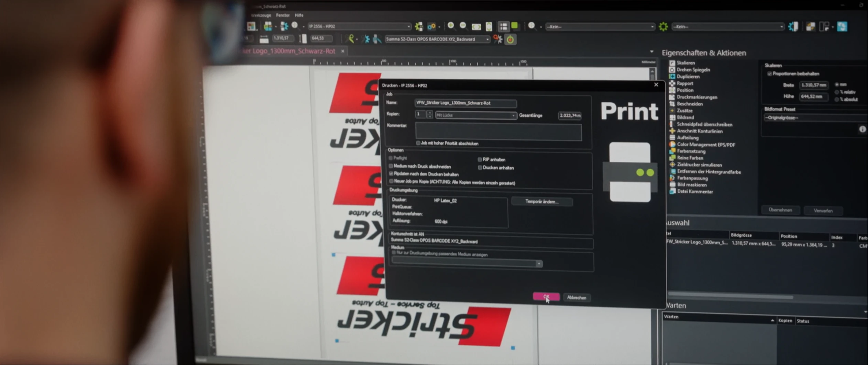
Task: Click the large green gear icon
Action: pyautogui.click(x=663, y=26)
